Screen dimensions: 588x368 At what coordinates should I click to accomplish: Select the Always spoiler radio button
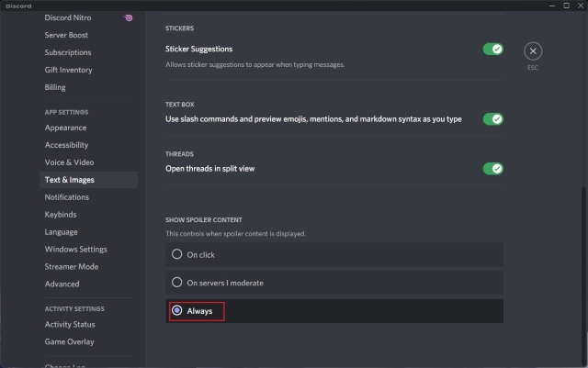(x=177, y=311)
